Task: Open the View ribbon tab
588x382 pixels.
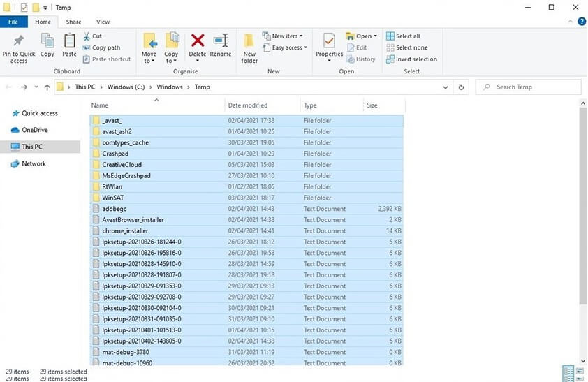Action: (x=103, y=22)
